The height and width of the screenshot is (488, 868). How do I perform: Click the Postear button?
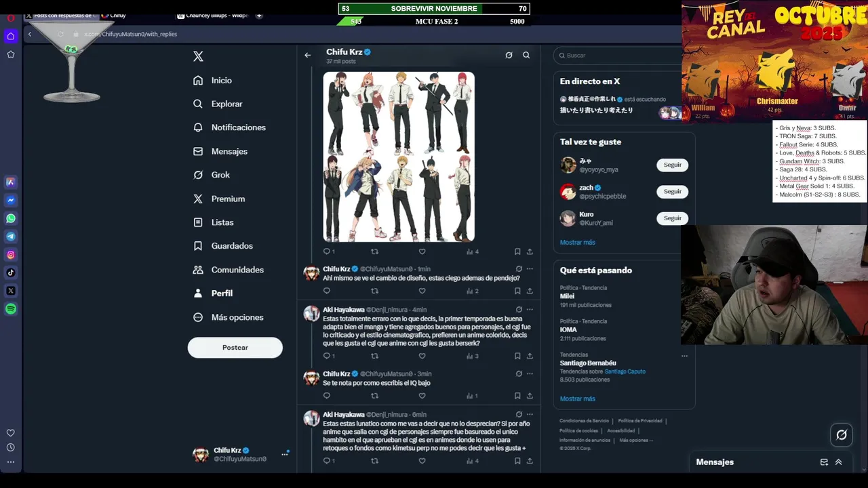tap(235, 348)
